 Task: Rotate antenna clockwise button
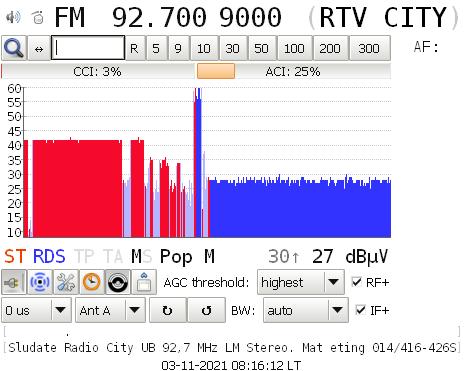pos(168,310)
